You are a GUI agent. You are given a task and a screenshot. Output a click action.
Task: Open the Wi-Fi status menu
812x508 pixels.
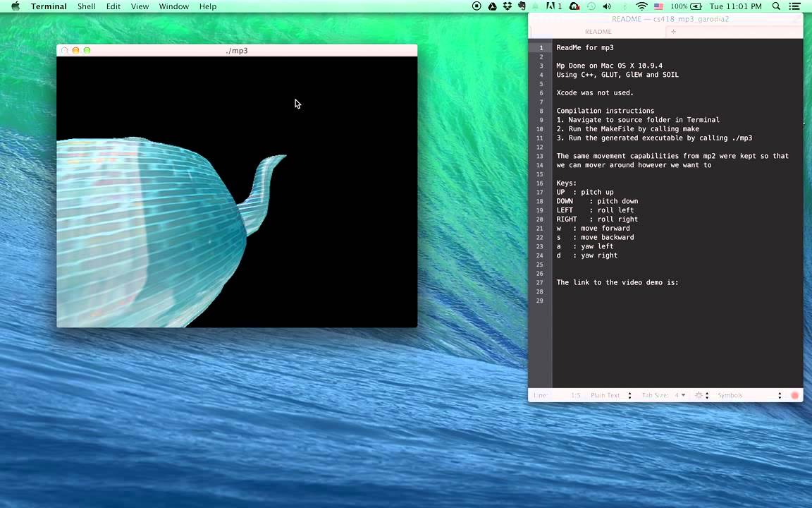641,6
